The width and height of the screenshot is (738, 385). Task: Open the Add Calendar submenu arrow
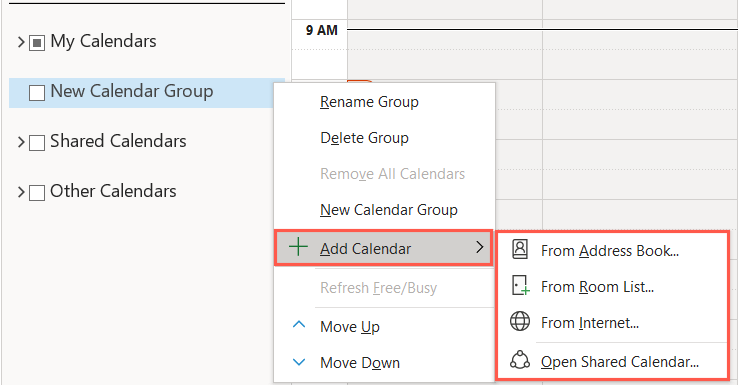480,247
